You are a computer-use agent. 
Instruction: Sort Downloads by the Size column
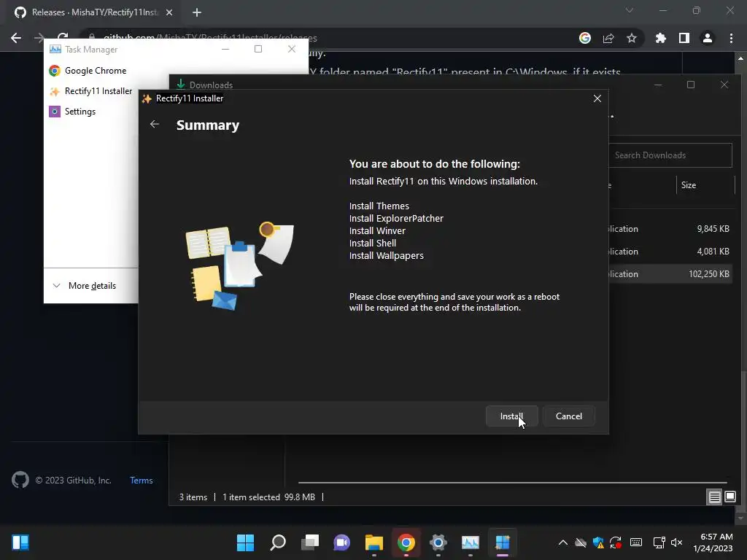[x=689, y=185]
